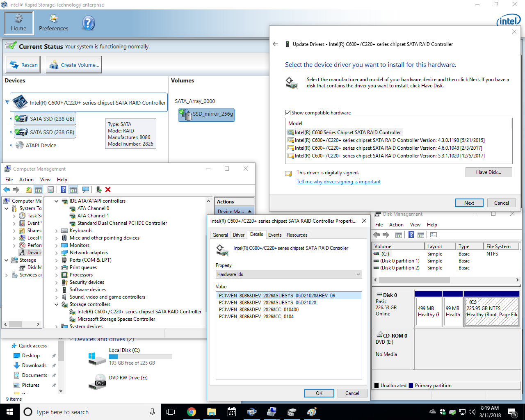This screenshot has width=525, height=420.
Task: Open Downloads in Quick access
Action: (34, 365)
